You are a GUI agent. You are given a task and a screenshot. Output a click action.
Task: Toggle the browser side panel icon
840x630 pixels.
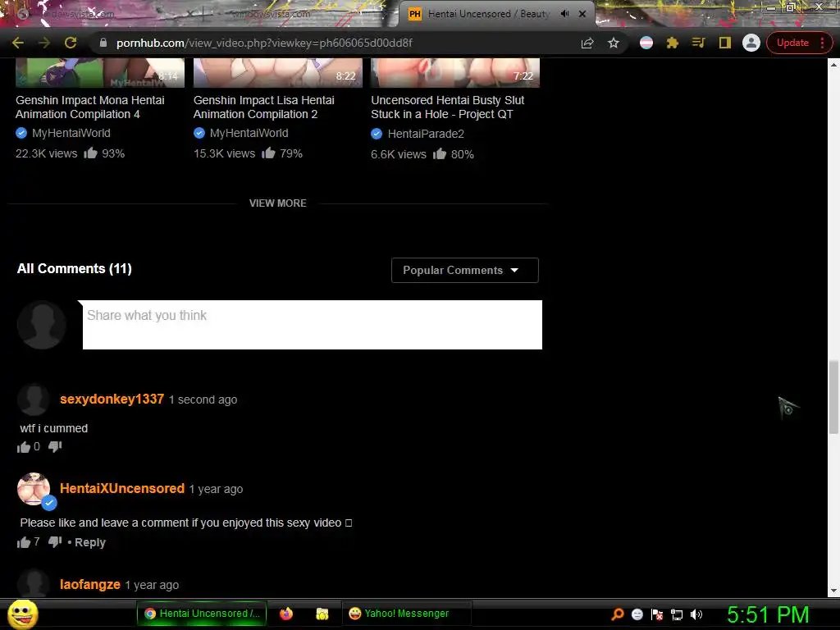724,43
